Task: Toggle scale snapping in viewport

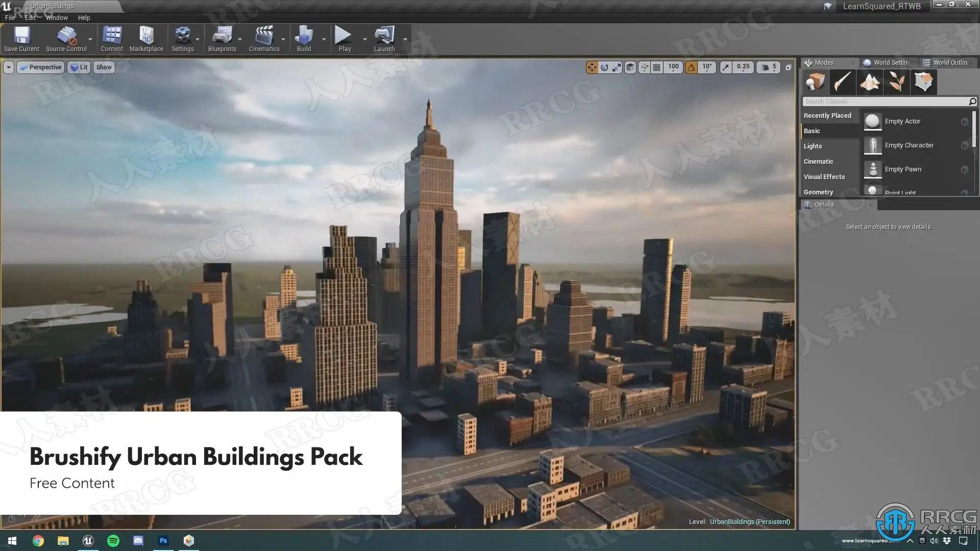Action: coord(725,67)
